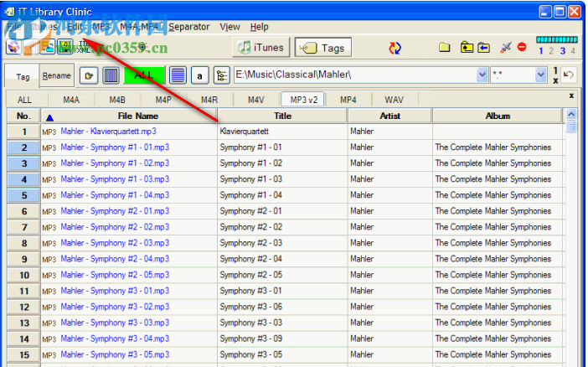Click the open folder icon beside Rename
This screenshot has height=367, width=588.
tap(90, 76)
